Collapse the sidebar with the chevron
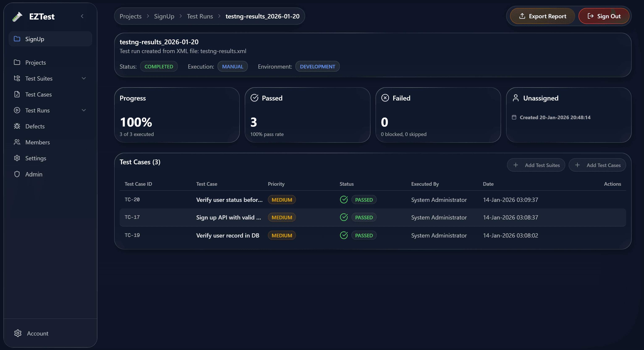 tap(82, 16)
